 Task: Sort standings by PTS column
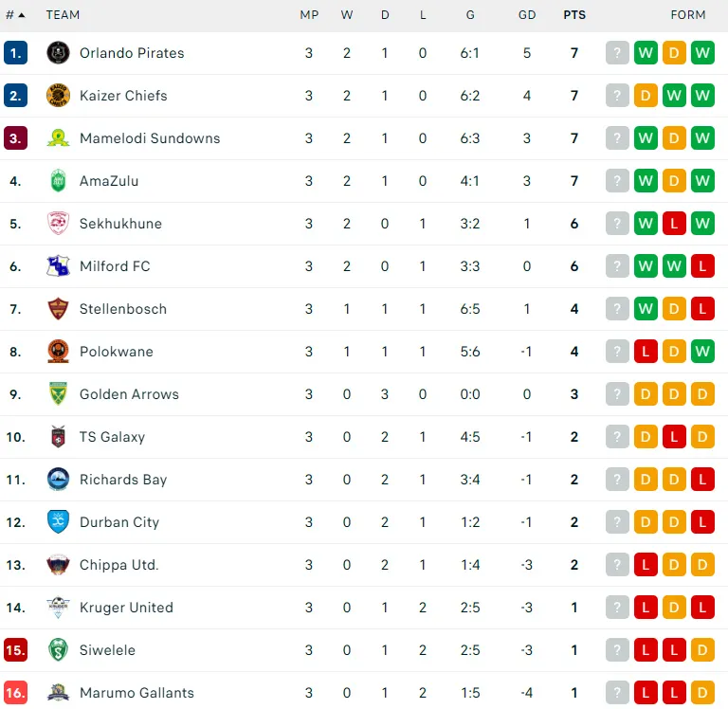(x=574, y=15)
